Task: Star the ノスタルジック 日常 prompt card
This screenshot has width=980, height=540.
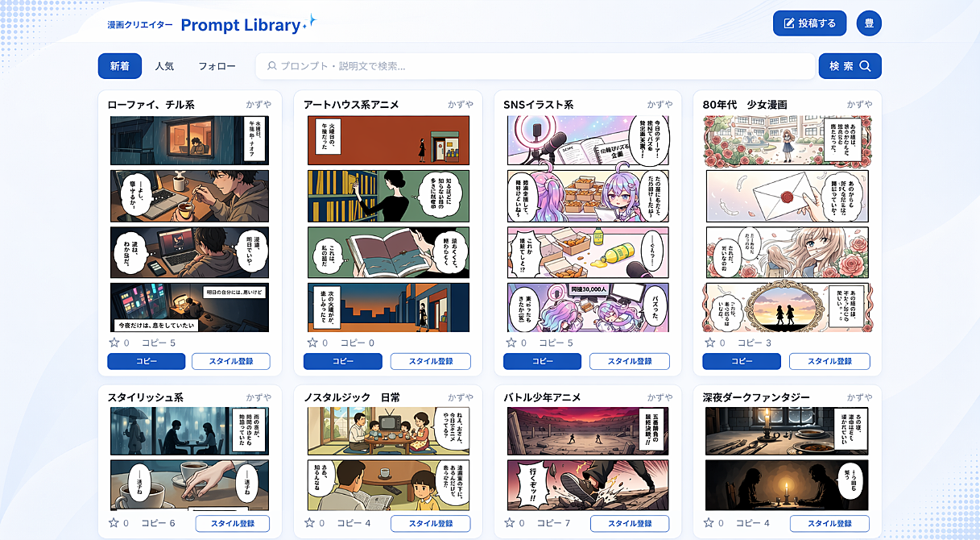Action: (309, 523)
